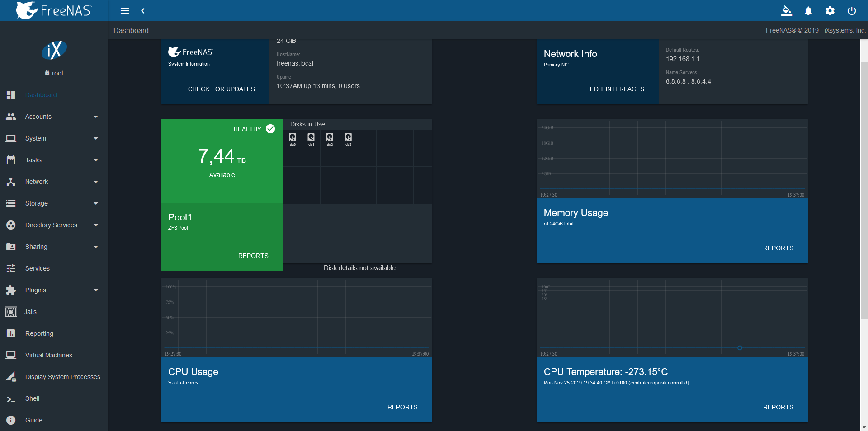Click the Shell prompt icon
The width and height of the screenshot is (868, 431).
pyautogui.click(x=11, y=399)
